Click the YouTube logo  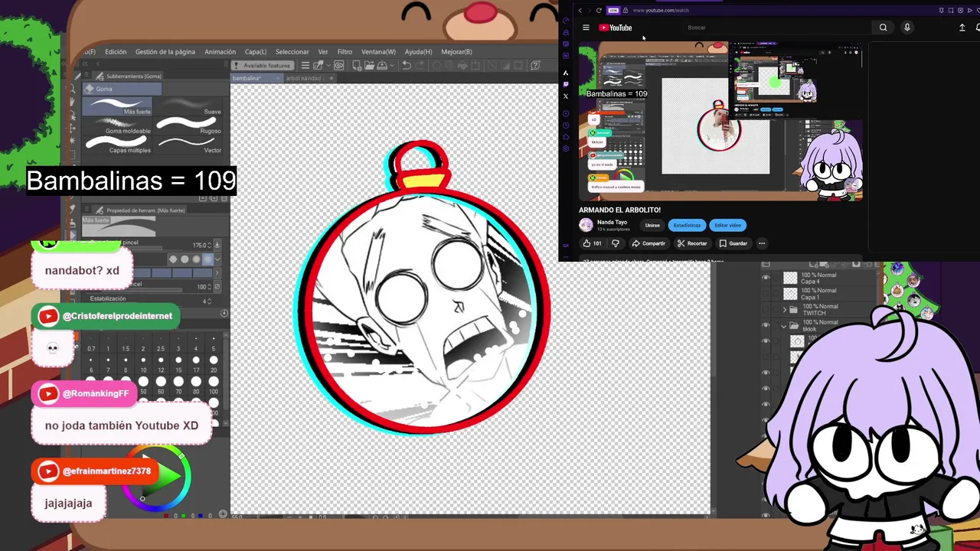(616, 28)
